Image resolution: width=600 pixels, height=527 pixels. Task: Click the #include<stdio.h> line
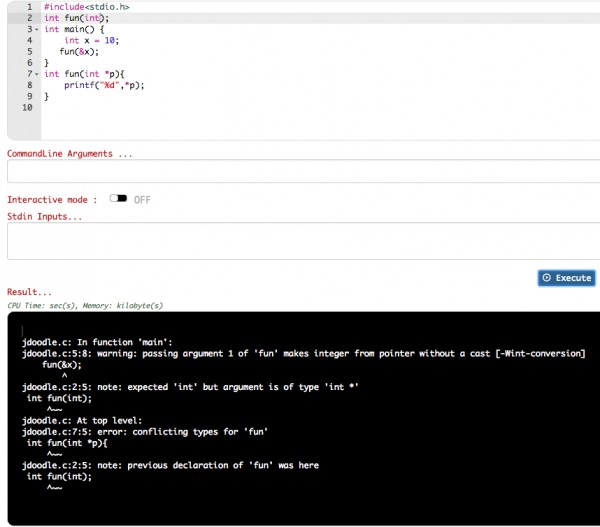pyautogui.click(x=87, y=7)
